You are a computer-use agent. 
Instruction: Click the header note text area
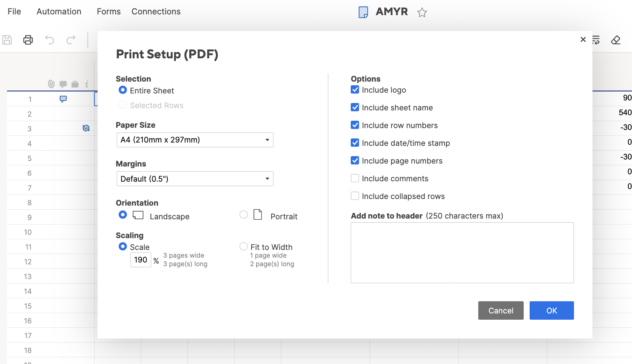[462, 253]
